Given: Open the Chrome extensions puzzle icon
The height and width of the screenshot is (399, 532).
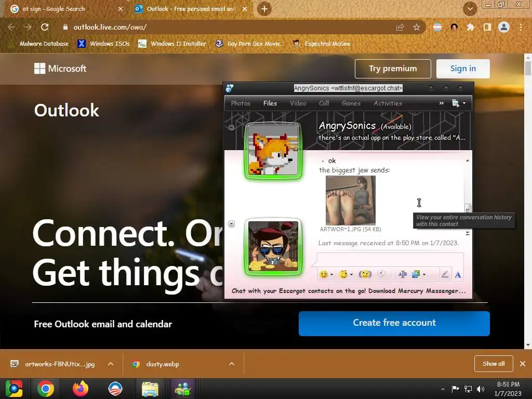Looking at the screenshot, I should click(471, 27).
